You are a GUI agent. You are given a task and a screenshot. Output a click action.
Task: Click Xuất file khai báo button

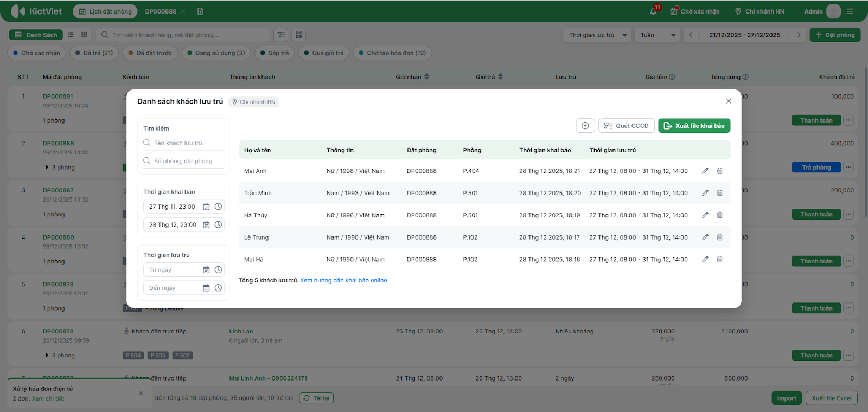coord(694,126)
